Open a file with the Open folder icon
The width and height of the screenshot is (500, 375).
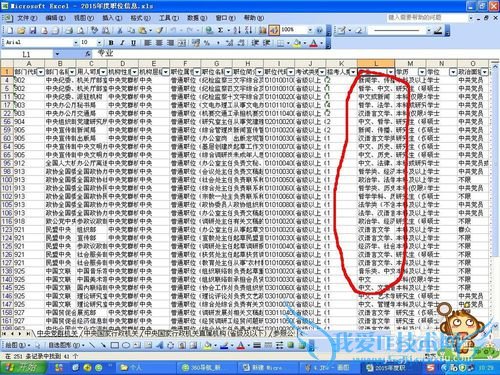click(21, 31)
